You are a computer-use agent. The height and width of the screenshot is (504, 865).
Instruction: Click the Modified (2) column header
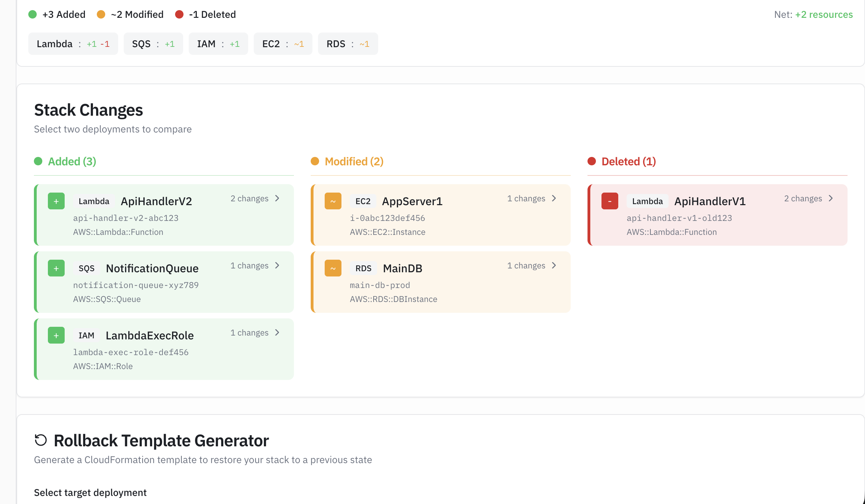tap(354, 161)
